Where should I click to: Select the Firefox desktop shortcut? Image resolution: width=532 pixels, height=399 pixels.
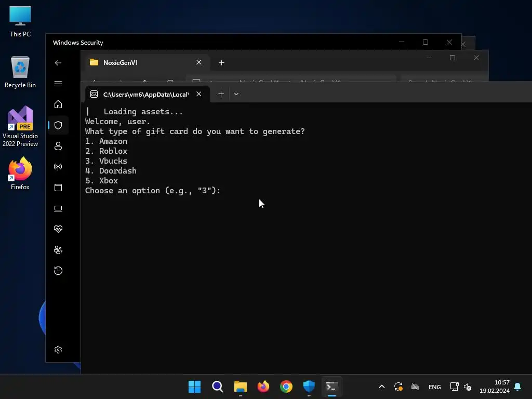coord(20,174)
